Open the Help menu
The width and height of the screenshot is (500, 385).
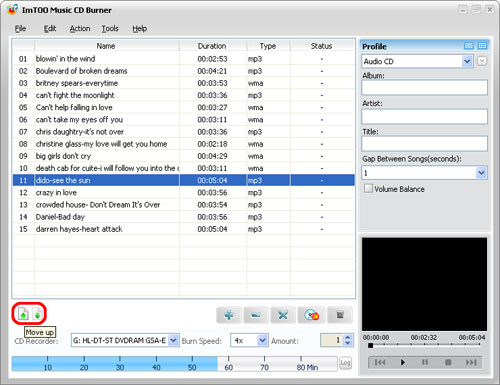[x=140, y=29]
